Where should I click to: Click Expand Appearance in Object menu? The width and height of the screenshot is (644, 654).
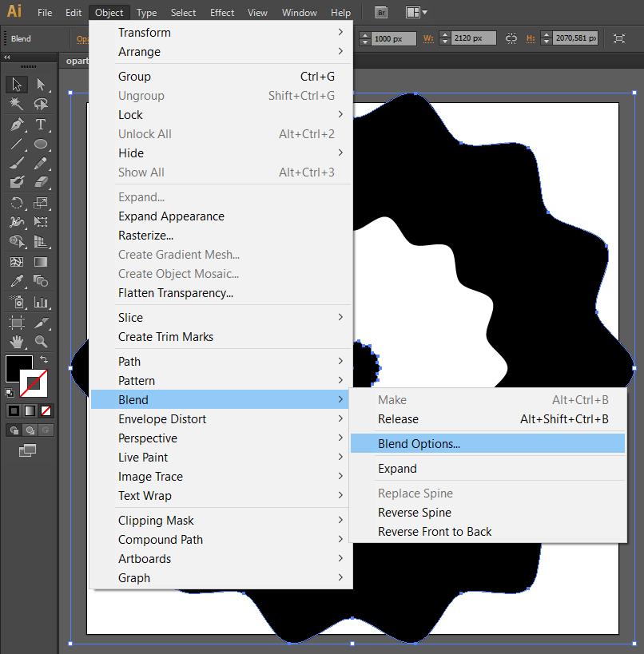[171, 216]
